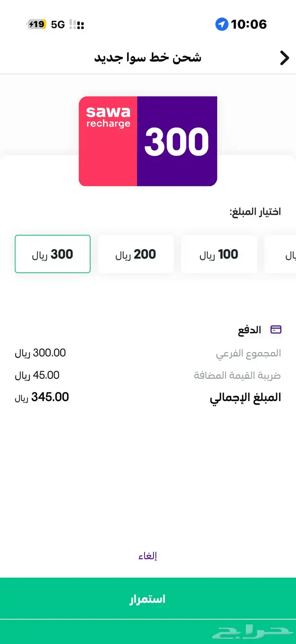The width and height of the screenshot is (296, 644).
Task: Tap the clock showing 10:06
Action: pos(249,25)
